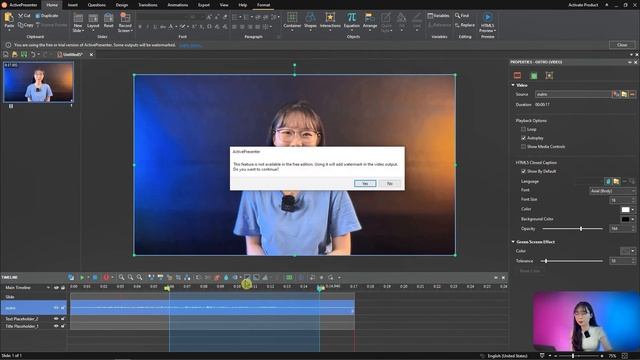Open the Variables dialog
Screen dimensions: 640x360
438,16
